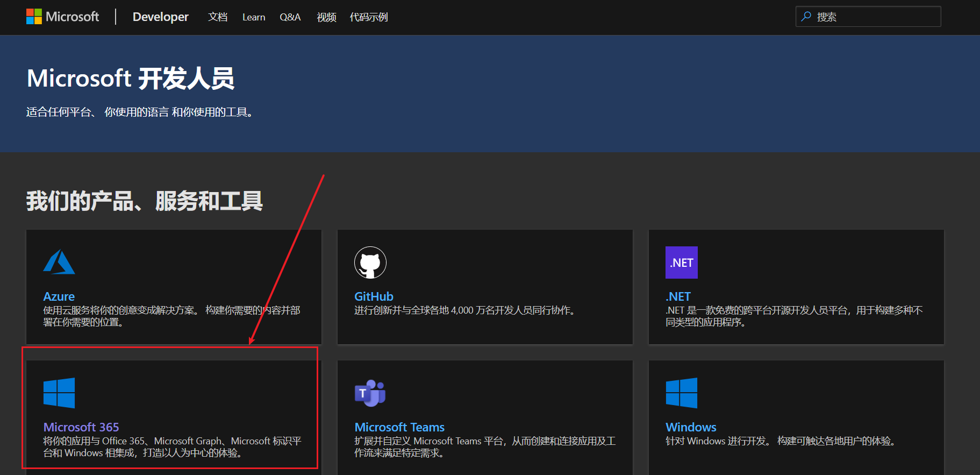980x475 pixels.
Task: Go to the Learn navigation item
Action: (x=254, y=17)
